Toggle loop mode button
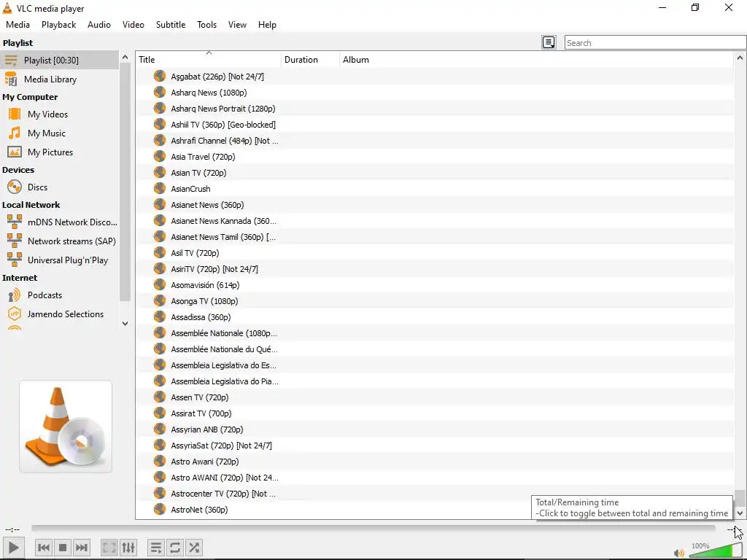 175,548
